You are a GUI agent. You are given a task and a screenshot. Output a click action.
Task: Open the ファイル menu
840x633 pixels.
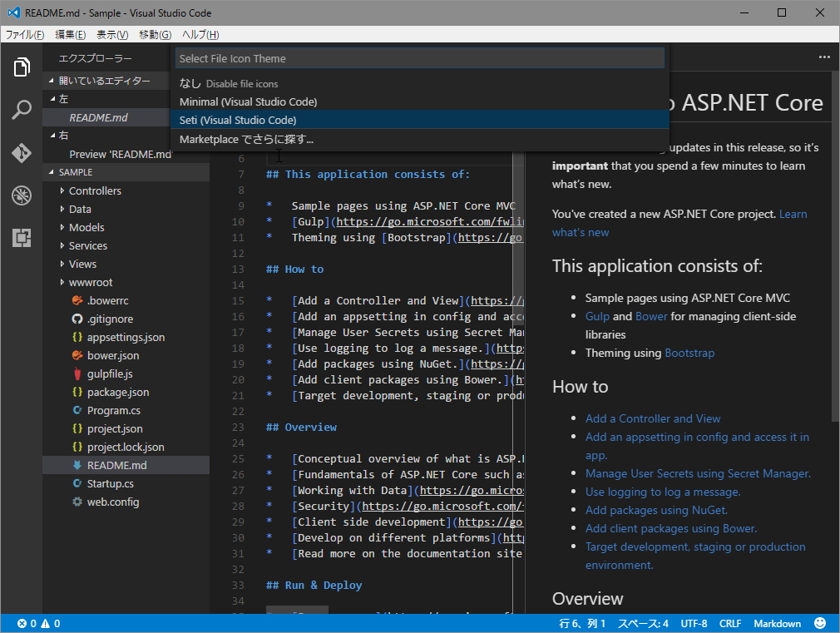click(24, 34)
